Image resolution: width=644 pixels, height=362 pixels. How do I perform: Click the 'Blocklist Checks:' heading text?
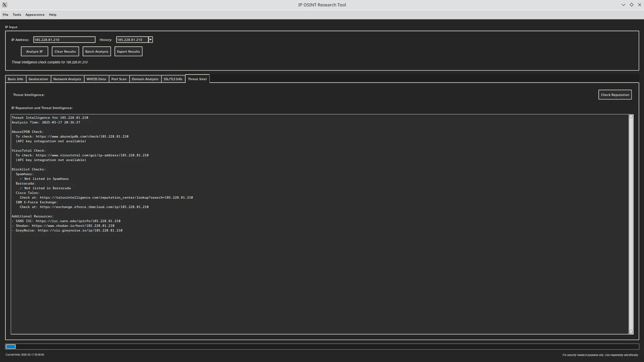coord(29,169)
